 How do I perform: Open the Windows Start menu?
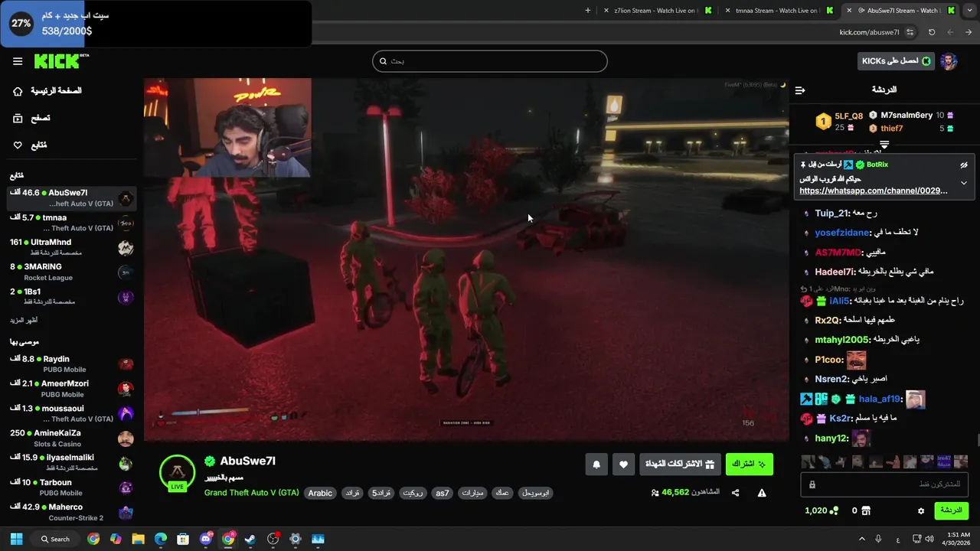point(16,539)
